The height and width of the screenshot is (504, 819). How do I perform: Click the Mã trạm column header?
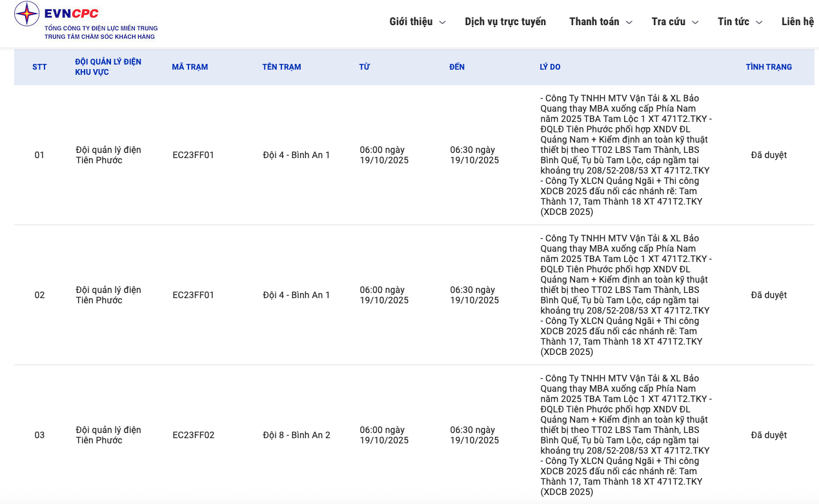point(190,67)
